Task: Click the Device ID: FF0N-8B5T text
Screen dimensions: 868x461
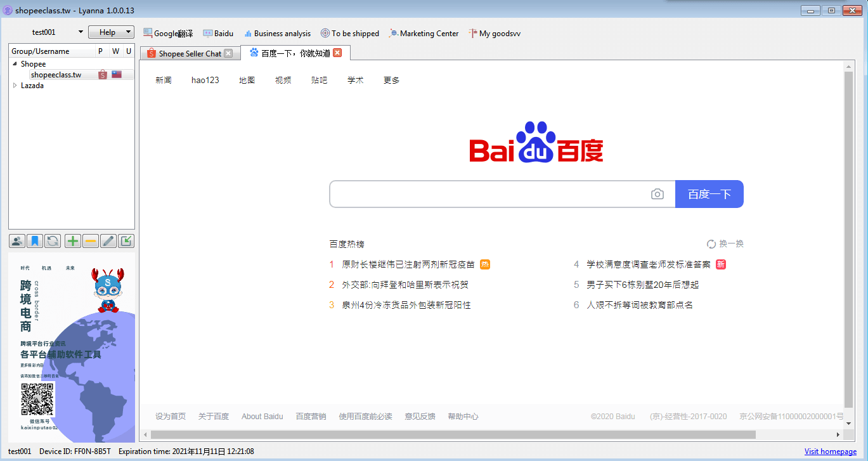Action: 75,451
